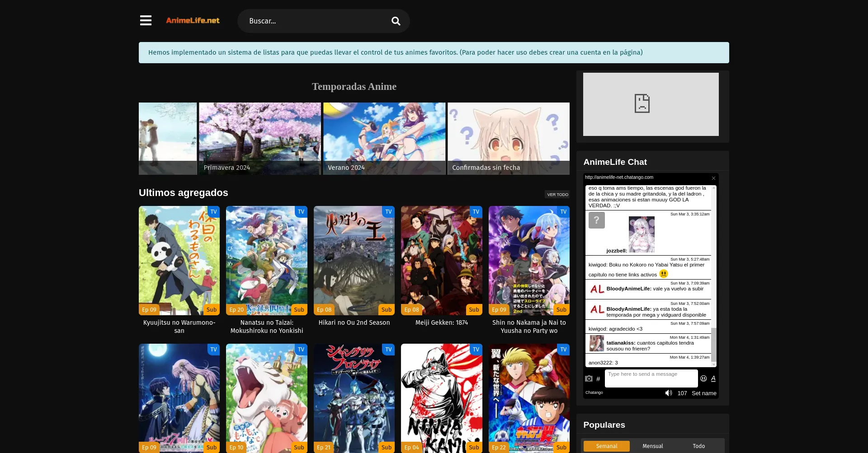Image resolution: width=868 pixels, height=453 pixels.
Task: Open the Ninja Kamui Ep 04 poster
Action: click(x=442, y=398)
